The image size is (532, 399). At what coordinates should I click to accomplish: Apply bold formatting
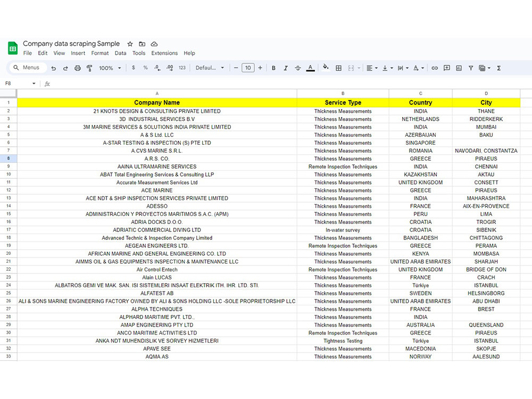(x=273, y=68)
